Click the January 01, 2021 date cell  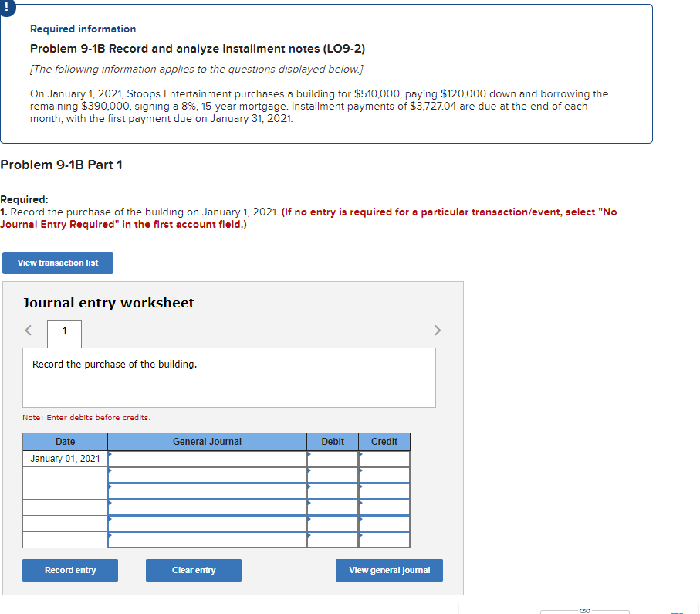[65, 459]
